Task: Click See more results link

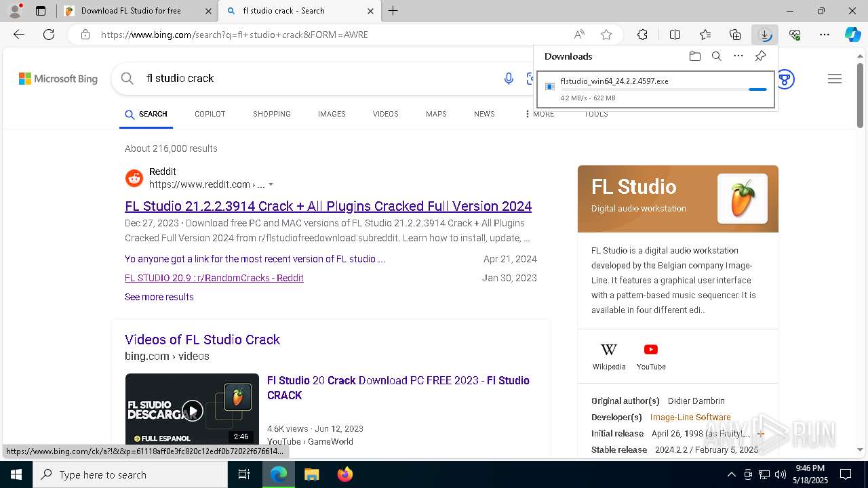Action: [159, 297]
